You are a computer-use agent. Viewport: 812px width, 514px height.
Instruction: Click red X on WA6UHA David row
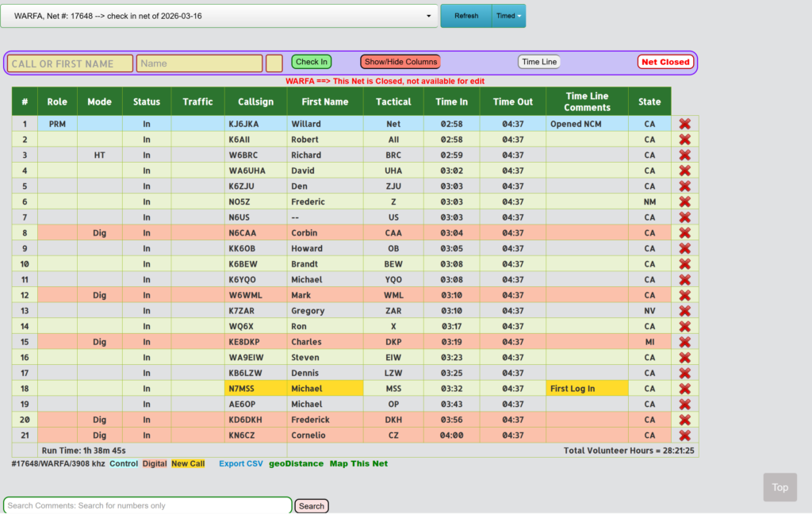(684, 171)
